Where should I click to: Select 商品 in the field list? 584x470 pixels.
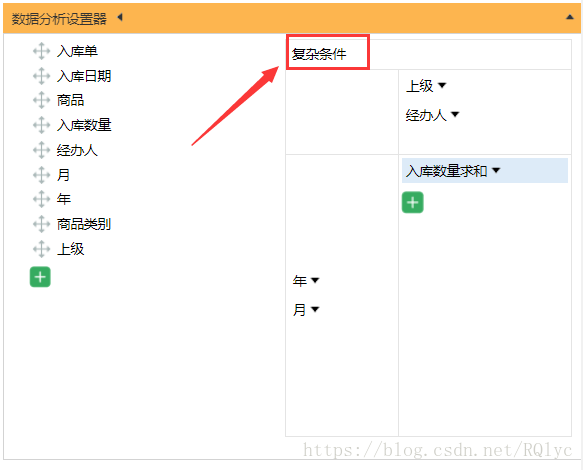click(x=70, y=100)
